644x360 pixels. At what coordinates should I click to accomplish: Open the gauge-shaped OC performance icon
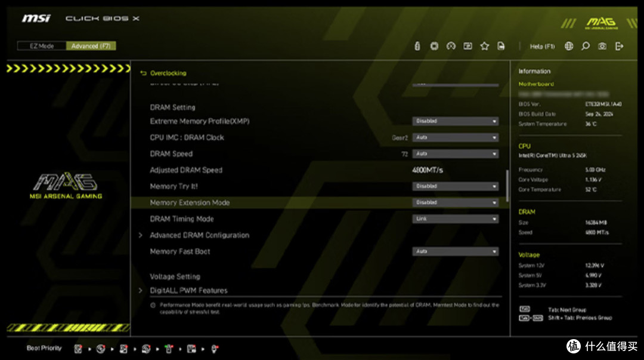pyautogui.click(x=451, y=46)
